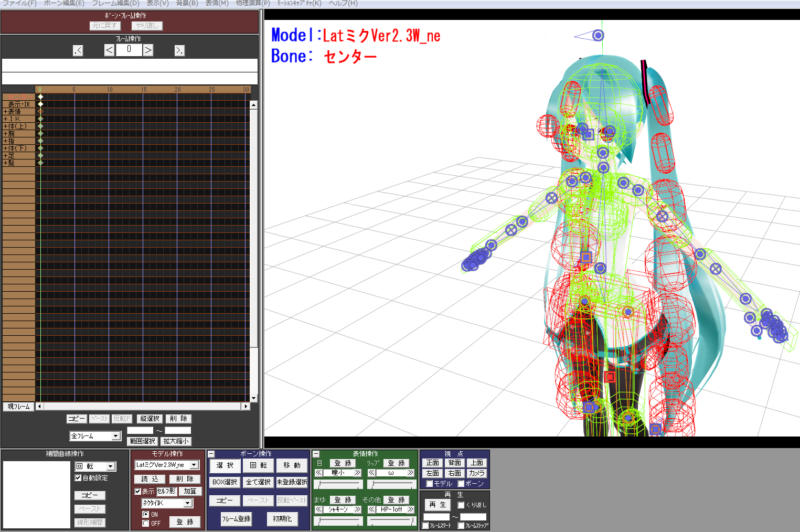This screenshot has width=800, height=532.
Task: Click the timeline horizontal scroll-left arrow
Action: (39, 406)
